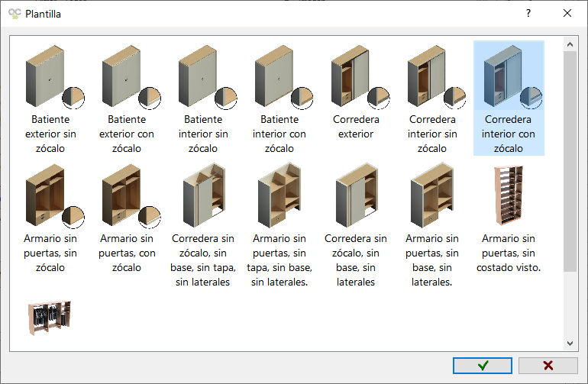The height and width of the screenshot is (384, 588).
Task: Select the Batiente exterior sin zócalo template icon
Action: click(x=55, y=77)
